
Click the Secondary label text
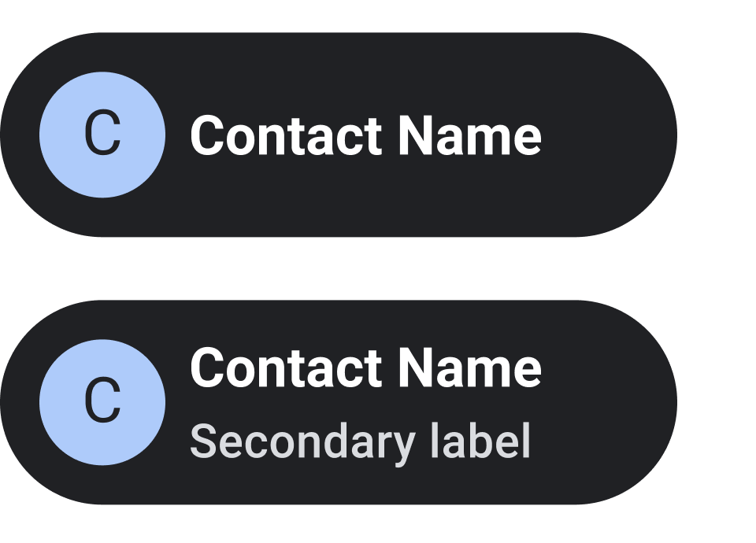tap(360, 441)
